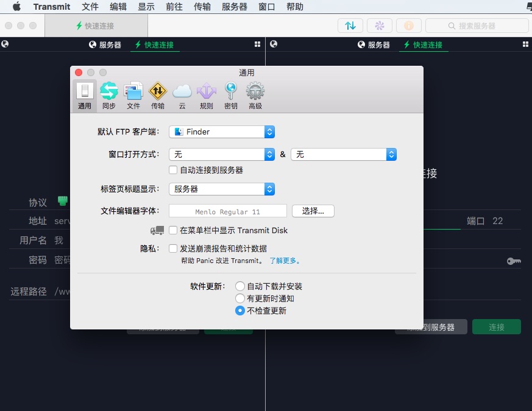Image resolution: width=532 pixels, height=411 pixels.
Task: Select the 快速连接 window tab
Action: (x=96, y=26)
